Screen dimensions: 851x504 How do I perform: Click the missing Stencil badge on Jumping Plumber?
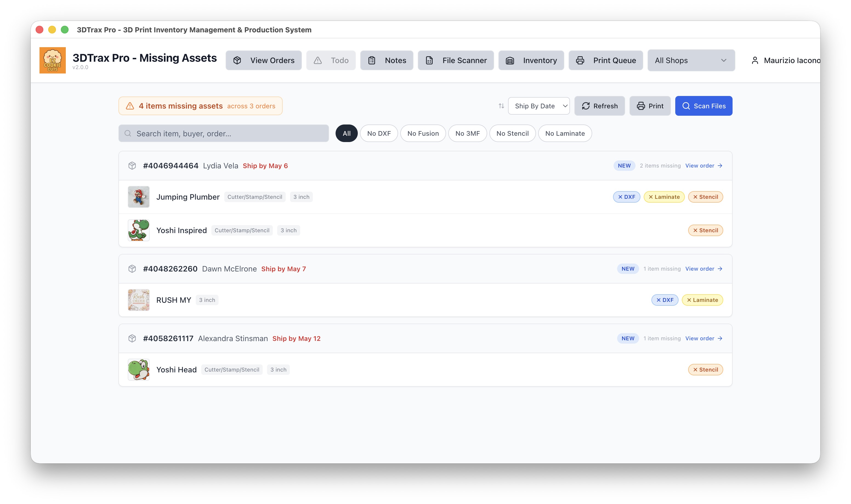705,197
